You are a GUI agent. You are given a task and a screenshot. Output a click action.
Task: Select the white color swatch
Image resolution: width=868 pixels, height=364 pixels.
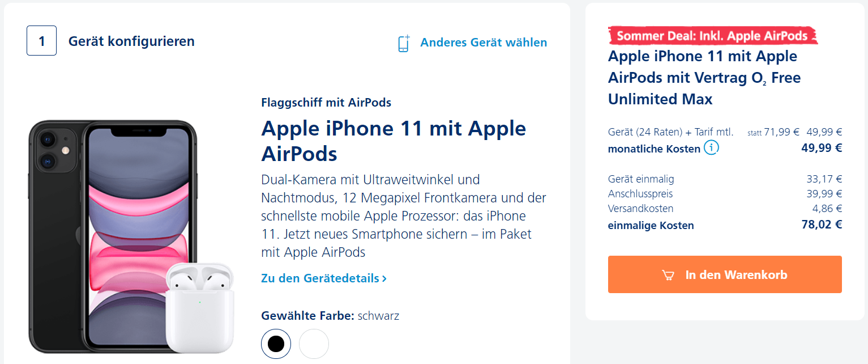[x=314, y=344]
